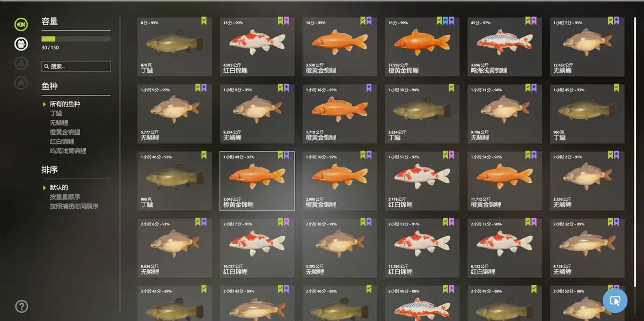Viewport: 644px width, 321px height.
Task: Click the dimmed home sidebar icon
Action: (21, 82)
